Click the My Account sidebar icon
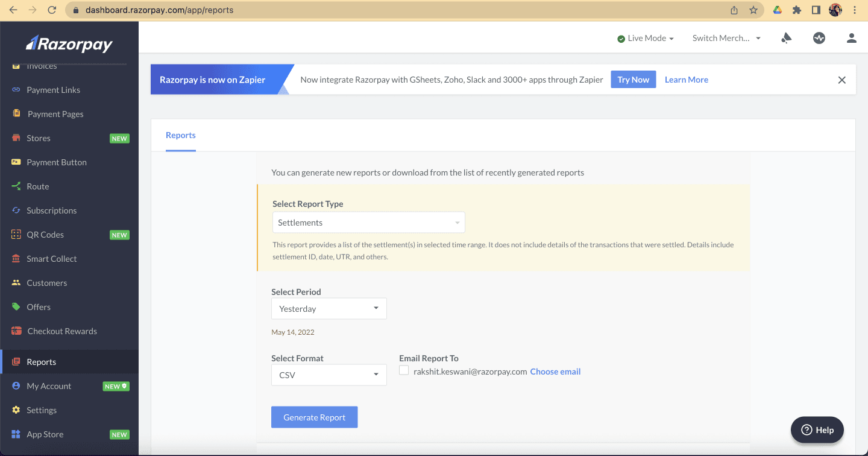The image size is (868, 456). pos(16,386)
